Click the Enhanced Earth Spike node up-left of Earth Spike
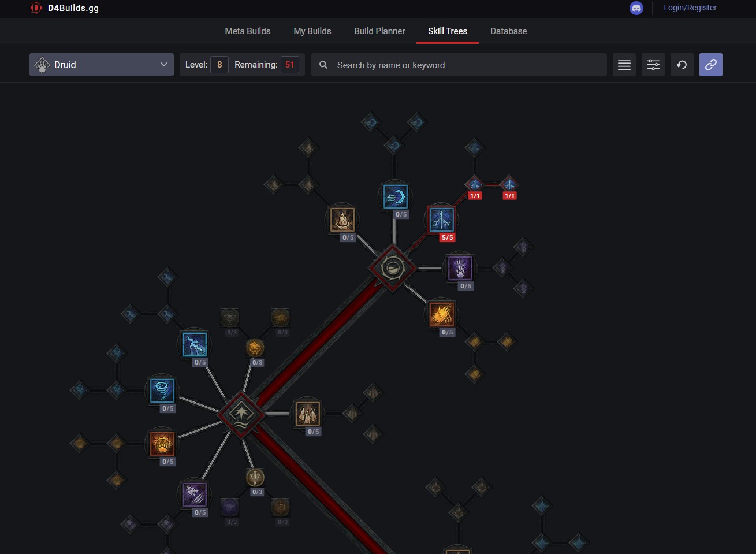This screenshot has height=554, width=756. (308, 185)
